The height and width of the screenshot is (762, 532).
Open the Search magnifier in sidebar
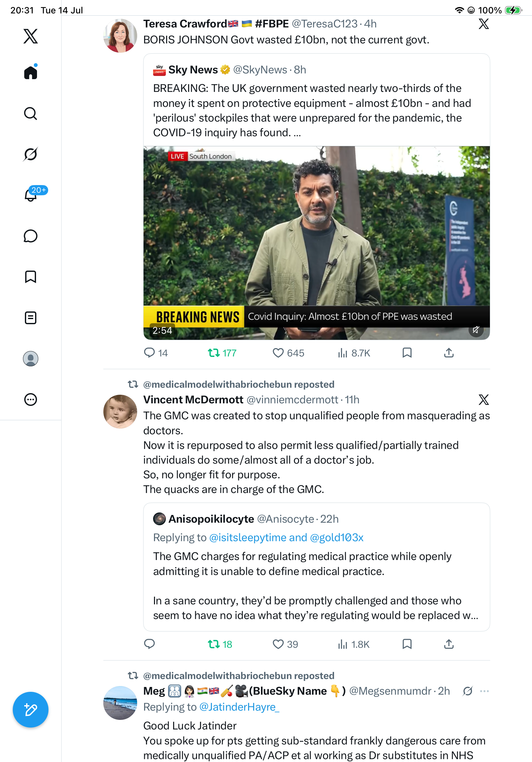[x=31, y=113]
